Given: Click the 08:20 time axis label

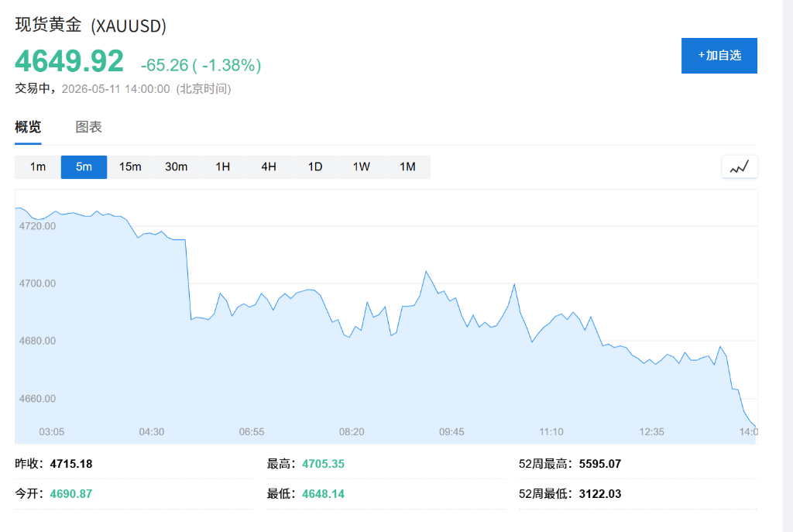Looking at the screenshot, I should pos(352,432).
